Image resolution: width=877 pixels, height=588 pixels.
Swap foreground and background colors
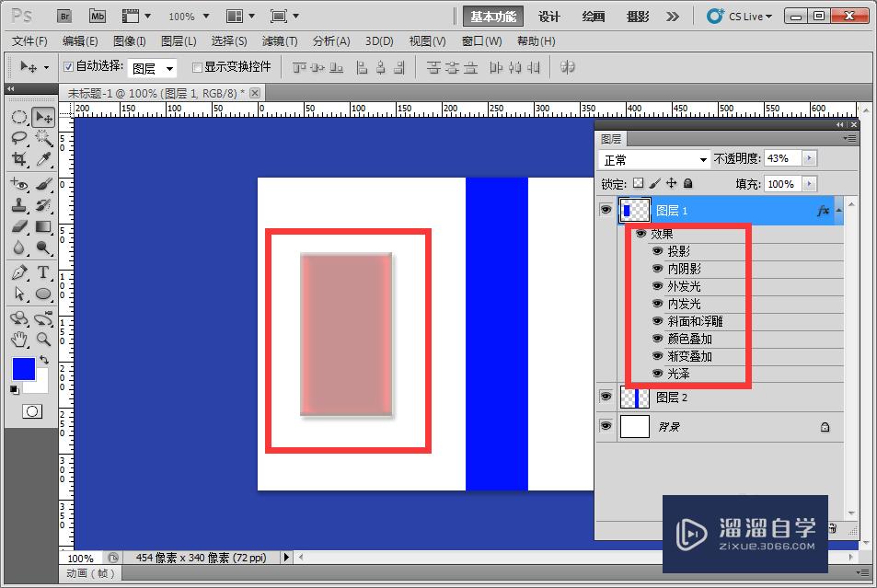pyautogui.click(x=44, y=360)
